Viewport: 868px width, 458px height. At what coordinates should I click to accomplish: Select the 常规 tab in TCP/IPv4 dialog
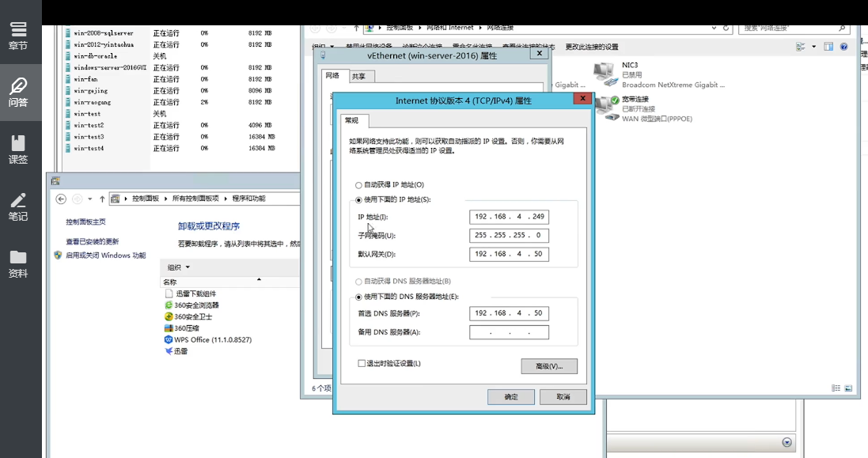pos(352,120)
